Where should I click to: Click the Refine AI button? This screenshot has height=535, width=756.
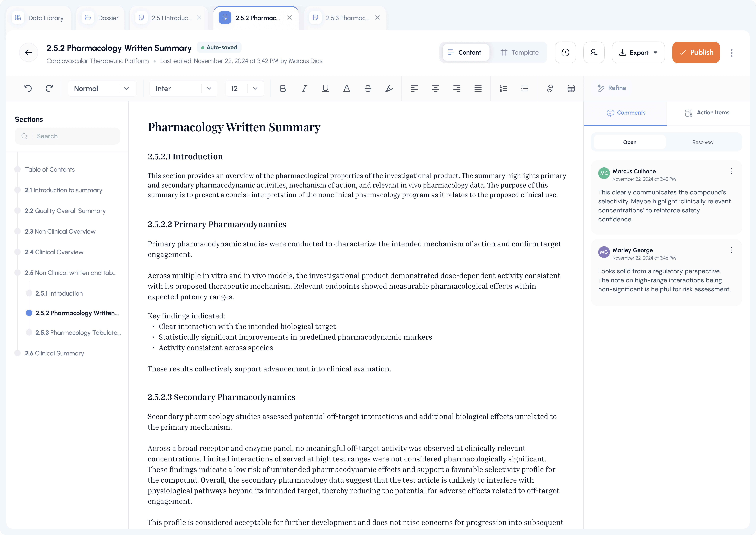(x=611, y=88)
